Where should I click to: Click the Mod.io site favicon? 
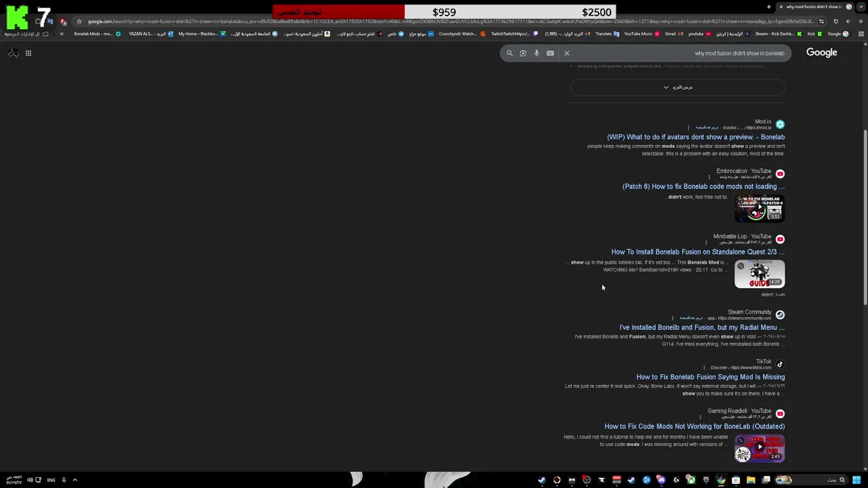pos(780,124)
